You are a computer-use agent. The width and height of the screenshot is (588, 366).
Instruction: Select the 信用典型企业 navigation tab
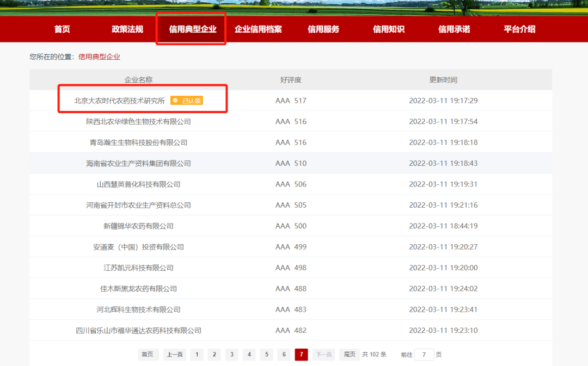[192, 29]
